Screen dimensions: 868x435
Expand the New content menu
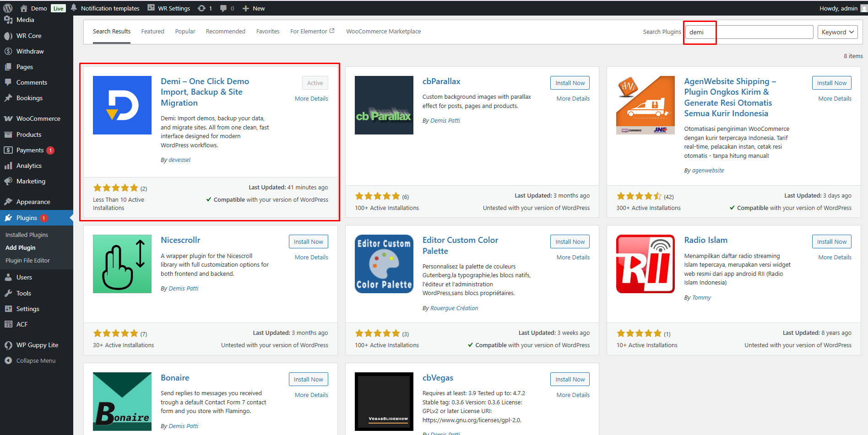click(x=254, y=8)
